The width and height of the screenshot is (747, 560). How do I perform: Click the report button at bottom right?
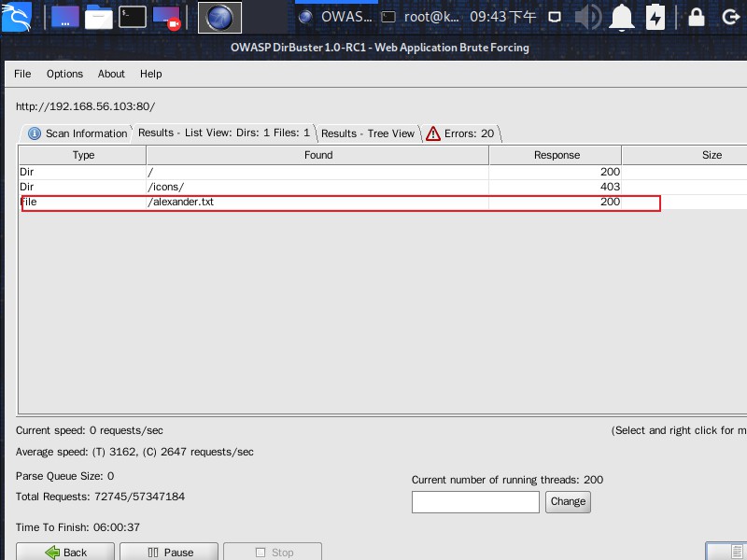726,552
